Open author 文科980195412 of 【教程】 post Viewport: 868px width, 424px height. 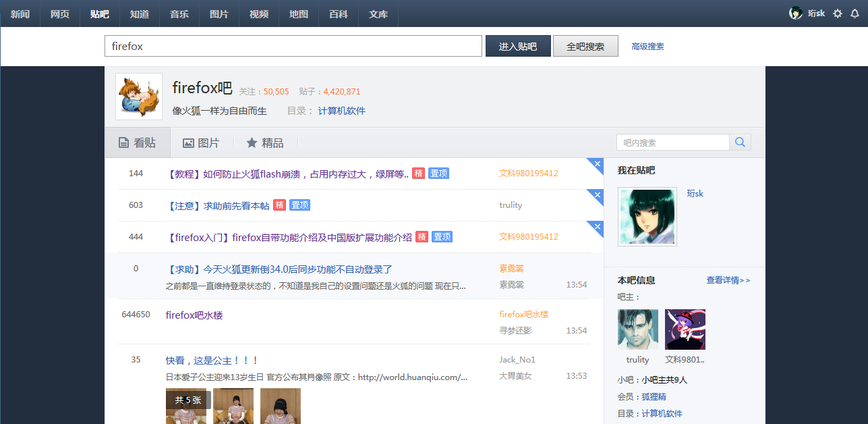529,174
